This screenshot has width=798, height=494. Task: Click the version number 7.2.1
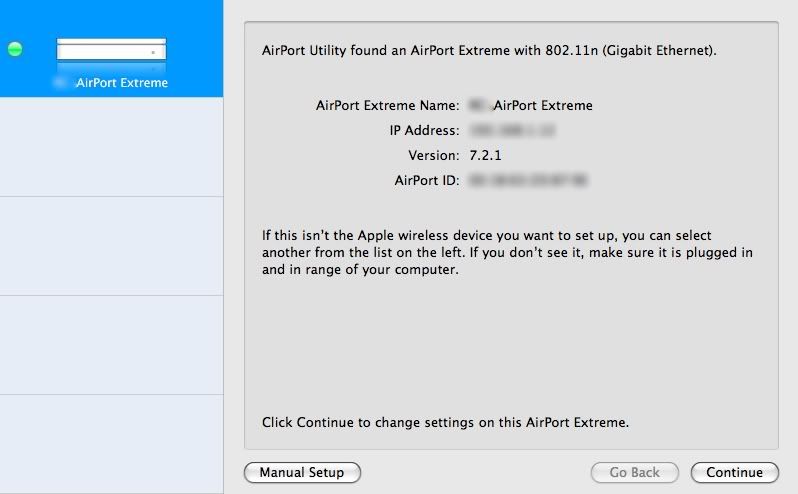click(x=485, y=155)
